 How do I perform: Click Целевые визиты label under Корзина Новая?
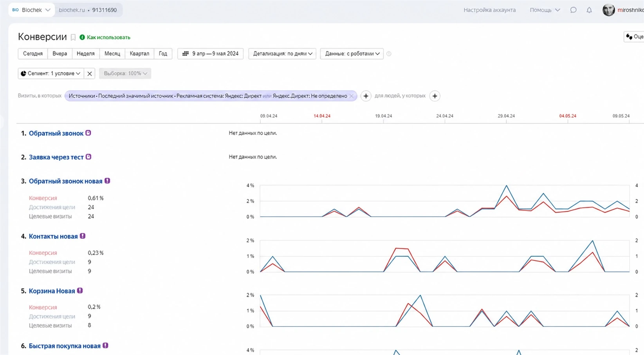tap(51, 325)
